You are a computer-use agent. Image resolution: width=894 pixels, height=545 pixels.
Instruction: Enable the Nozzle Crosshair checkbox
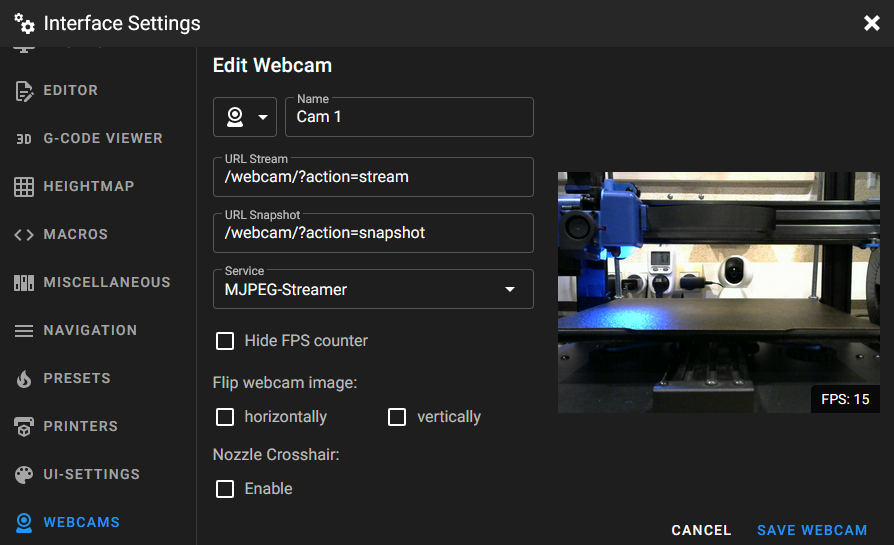[225, 489]
